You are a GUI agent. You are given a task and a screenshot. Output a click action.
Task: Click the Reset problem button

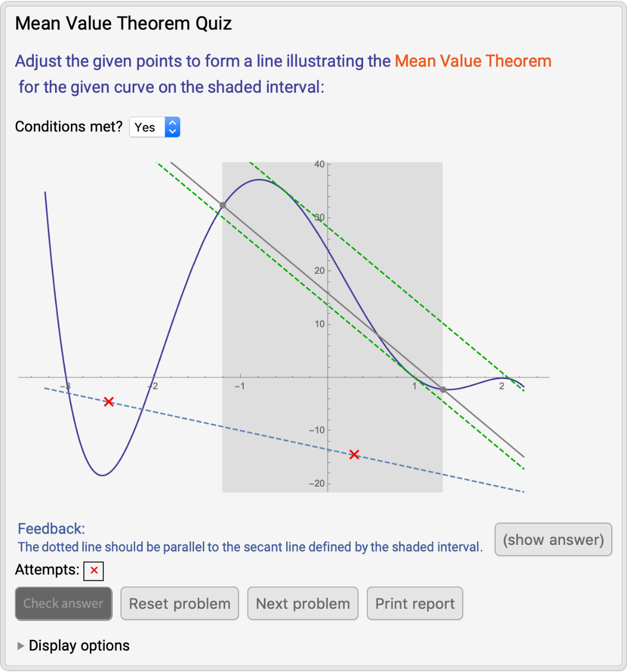pos(179,603)
